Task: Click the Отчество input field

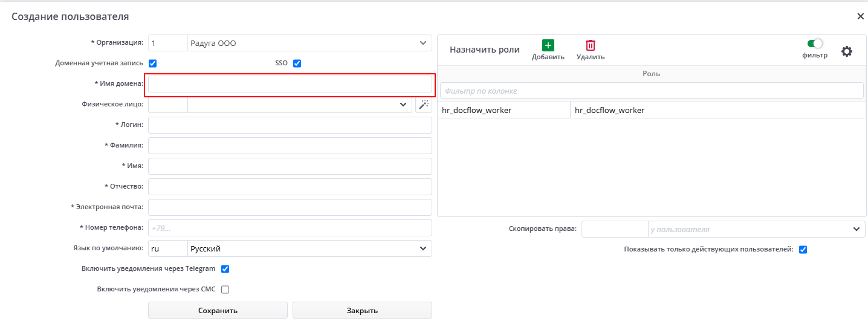Action: pos(290,187)
